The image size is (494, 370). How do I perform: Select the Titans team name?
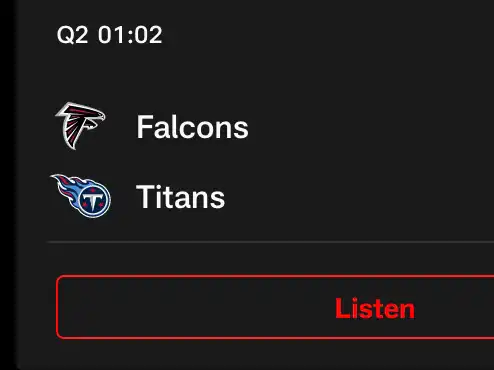click(x=180, y=197)
